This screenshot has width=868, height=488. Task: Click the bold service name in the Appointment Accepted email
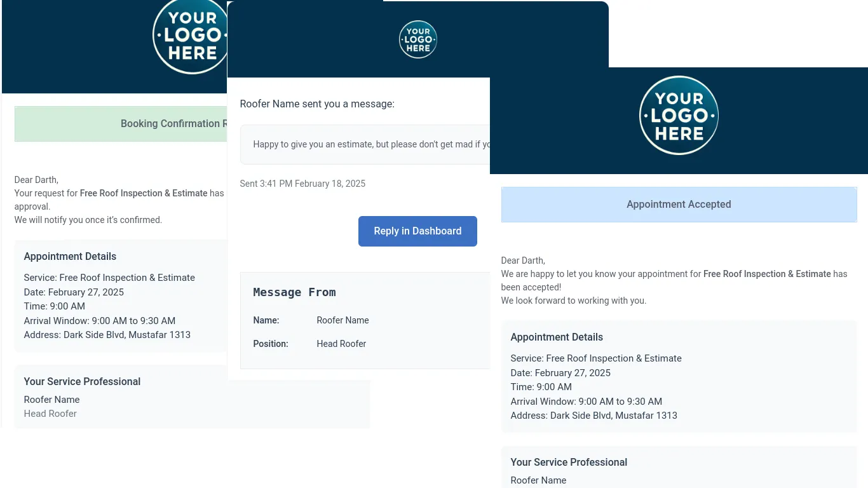[x=766, y=274]
